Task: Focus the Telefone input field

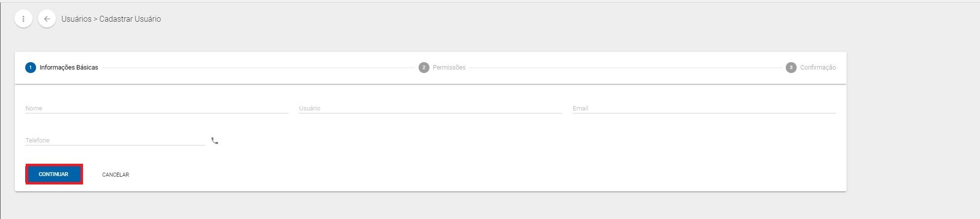Action: (x=115, y=141)
